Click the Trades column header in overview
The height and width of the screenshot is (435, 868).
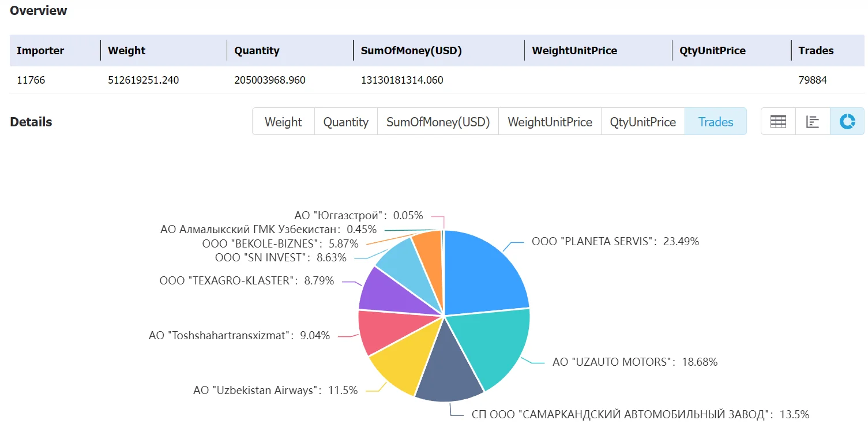[x=816, y=50]
